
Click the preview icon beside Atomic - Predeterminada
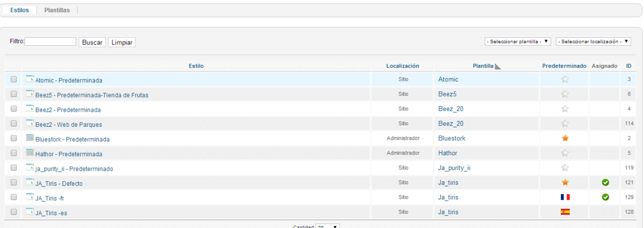click(x=30, y=79)
